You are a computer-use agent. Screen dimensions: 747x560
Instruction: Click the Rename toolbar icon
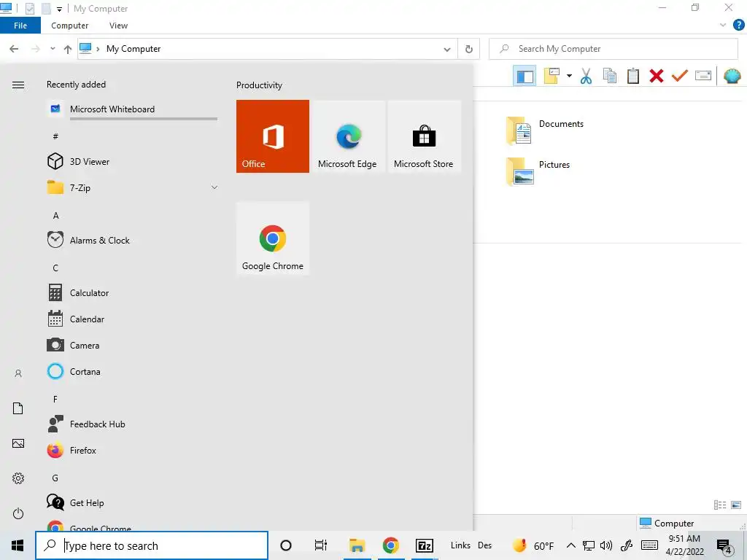703,76
